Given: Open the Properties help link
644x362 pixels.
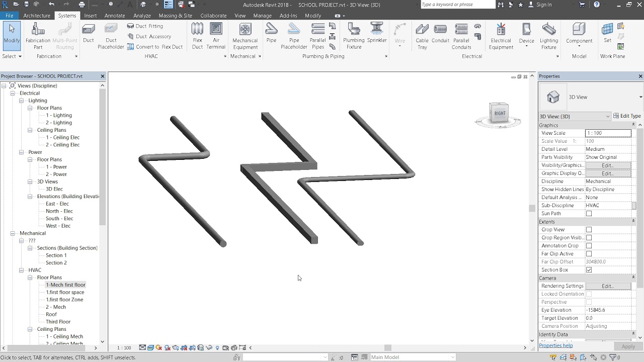Looking at the screenshot, I should click(x=556, y=345).
